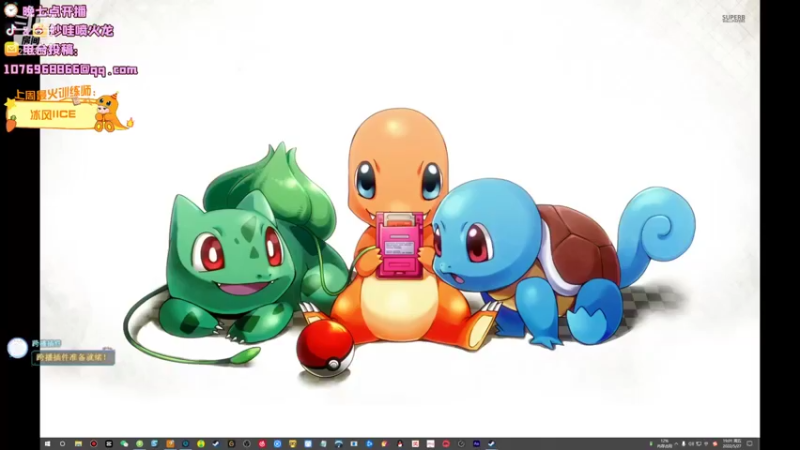Open the last Steam icon on taskbar
The height and width of the screenshot is (450, 800).
click(492, 444)
